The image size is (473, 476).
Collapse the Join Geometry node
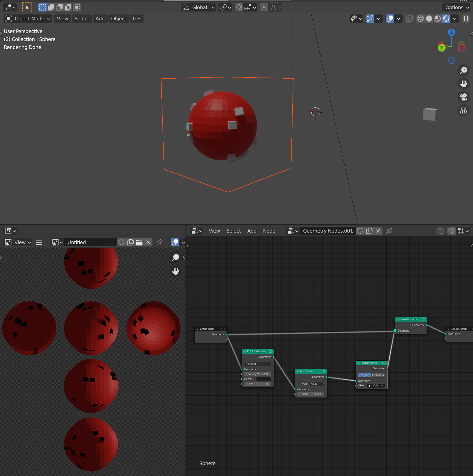(398, 319)
